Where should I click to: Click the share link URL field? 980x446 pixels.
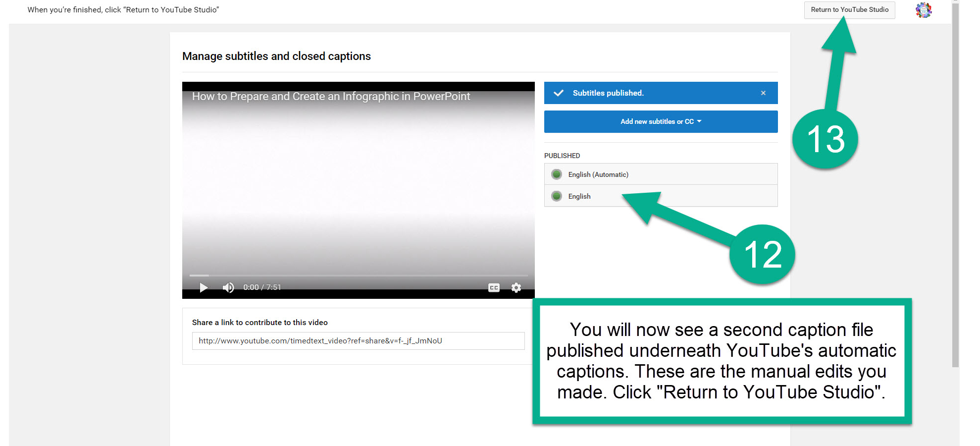[x=358, y=341]
